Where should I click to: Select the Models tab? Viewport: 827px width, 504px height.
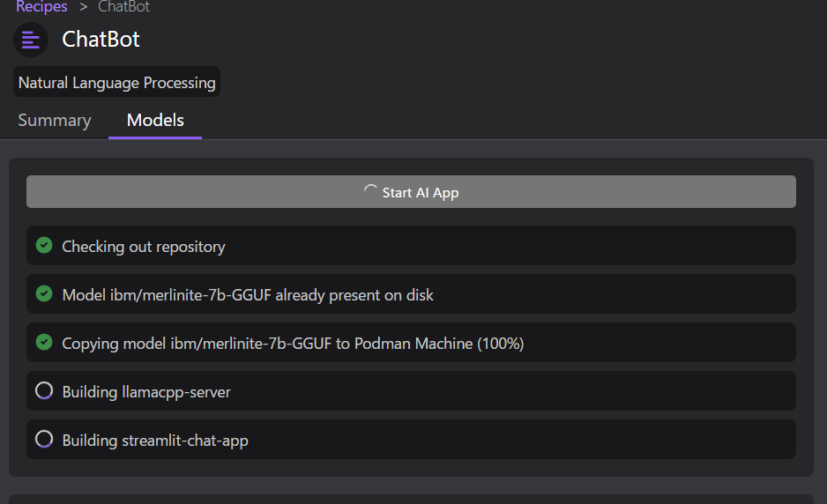point(155,120)
